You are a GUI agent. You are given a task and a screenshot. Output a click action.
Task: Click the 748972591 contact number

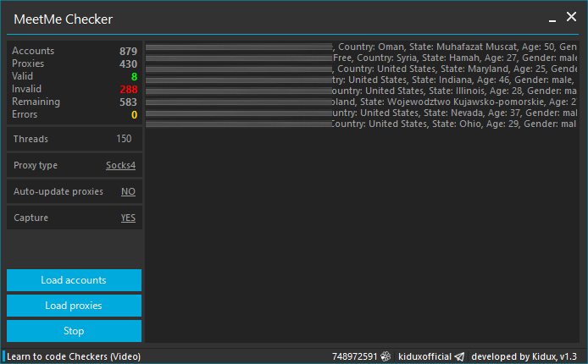354,356
